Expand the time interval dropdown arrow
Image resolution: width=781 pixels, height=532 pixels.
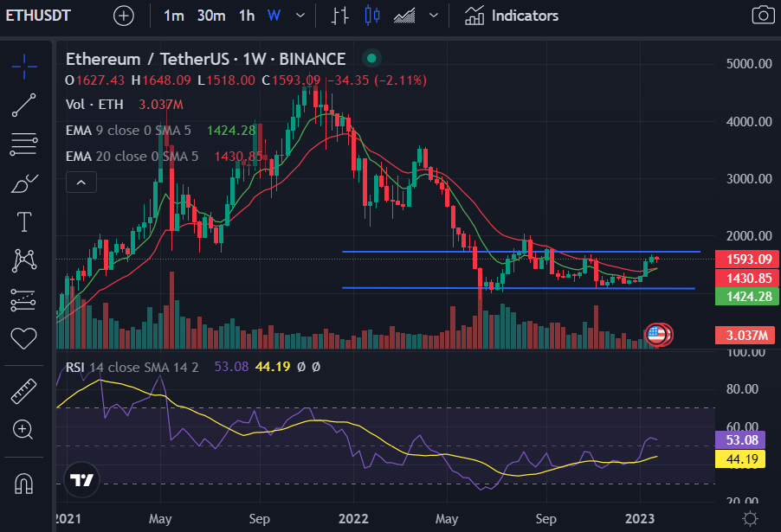[x=300, y=16]
